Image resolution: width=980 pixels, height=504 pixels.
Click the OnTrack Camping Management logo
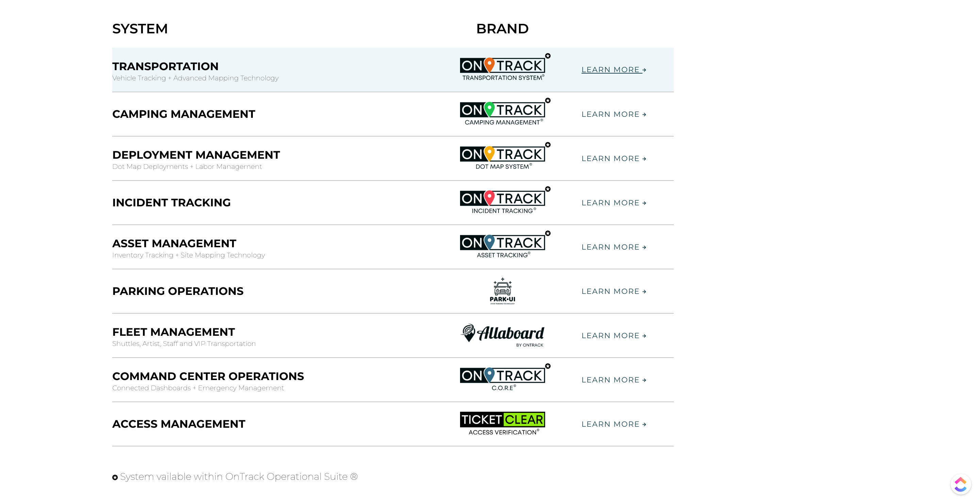click(x=505, y=112)
